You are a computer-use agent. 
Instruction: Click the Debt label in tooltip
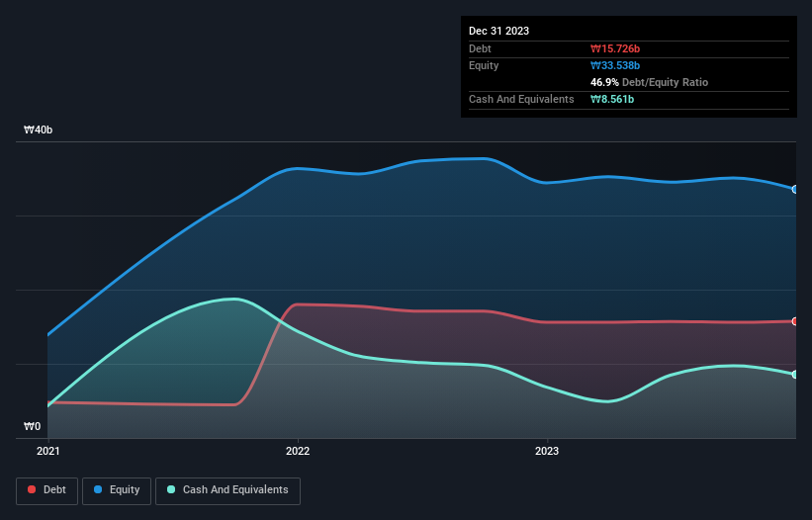pyautogui.click(x=480, y=48)
